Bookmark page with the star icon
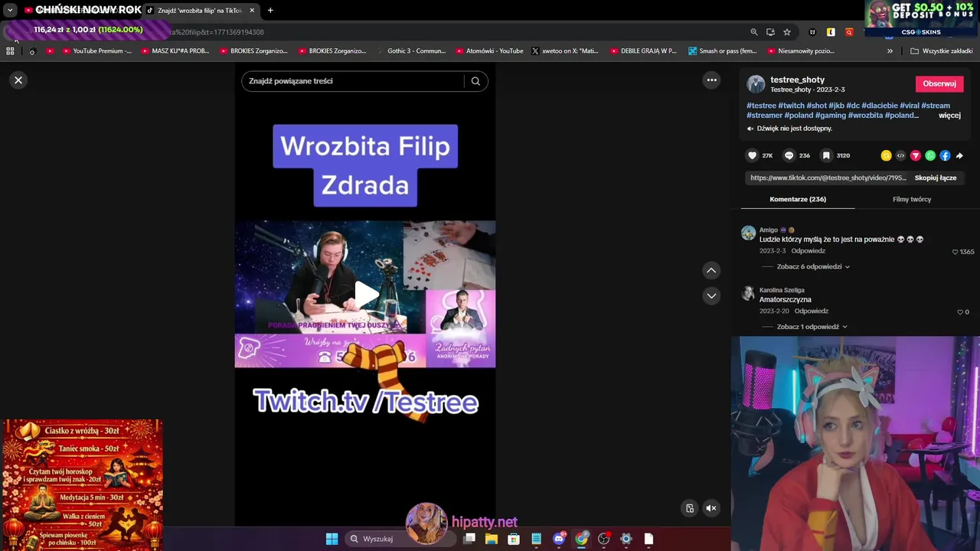Image resolution: width=980 pixels, height=551 pixels. 786,32
